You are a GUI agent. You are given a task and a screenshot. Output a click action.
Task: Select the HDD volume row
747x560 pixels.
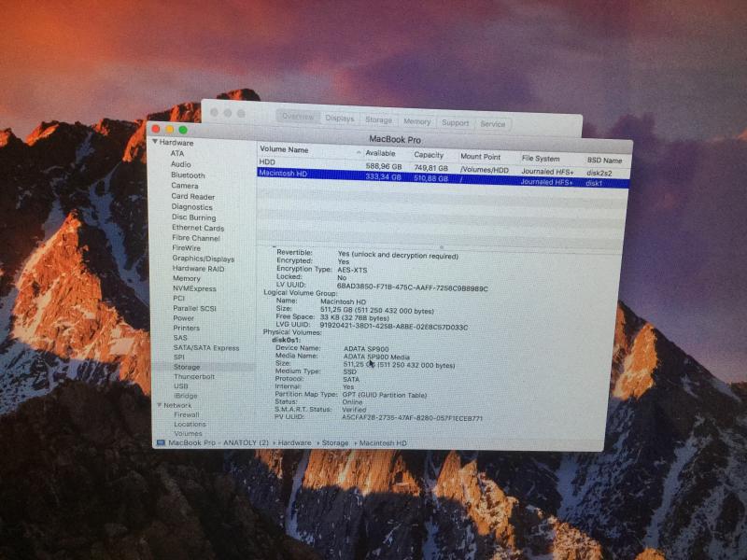(443, 167)
